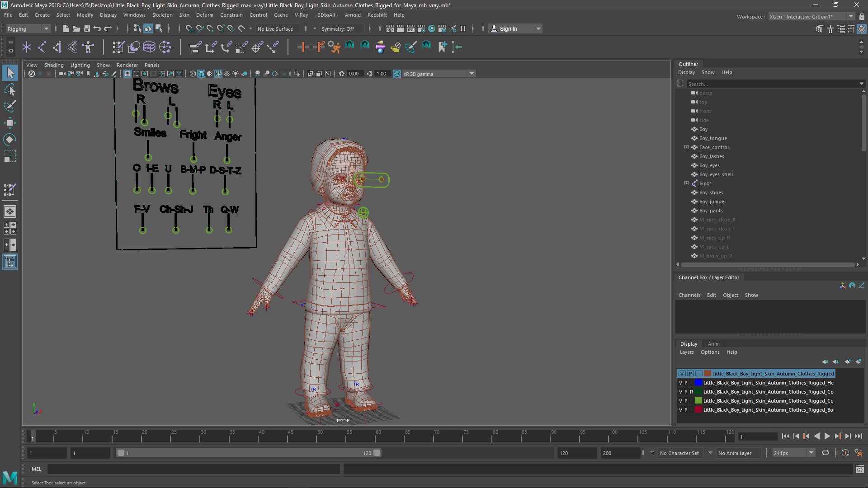Toggle auto keyframe button
868x488 pixels.
pyautogui.click(x=845, y=453)
